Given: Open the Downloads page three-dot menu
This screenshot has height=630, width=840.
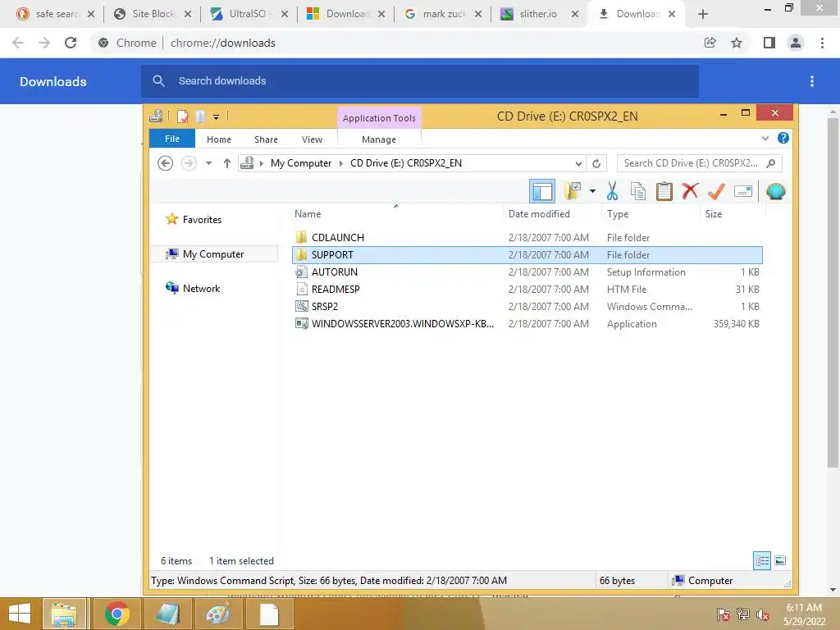Looking at the screenshot, I should click(x=812, y=81).
